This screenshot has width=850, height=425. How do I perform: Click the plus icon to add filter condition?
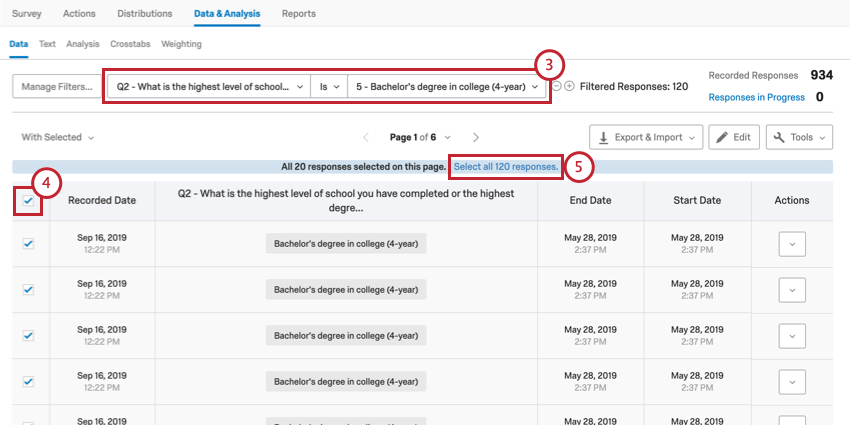point(570,87)
